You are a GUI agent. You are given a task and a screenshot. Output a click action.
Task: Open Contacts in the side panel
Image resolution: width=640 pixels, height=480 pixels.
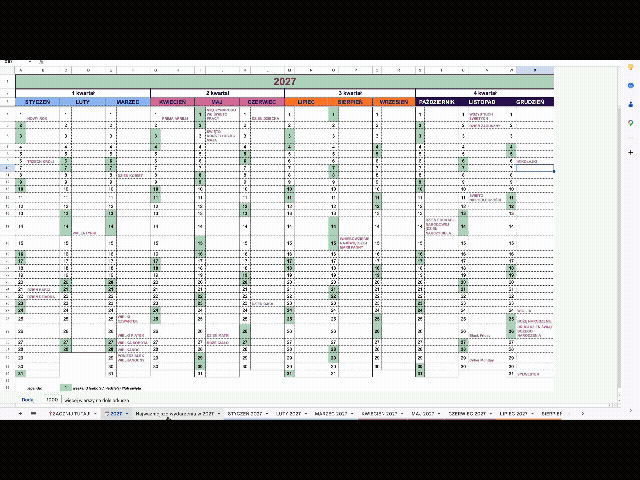(631, 104)
